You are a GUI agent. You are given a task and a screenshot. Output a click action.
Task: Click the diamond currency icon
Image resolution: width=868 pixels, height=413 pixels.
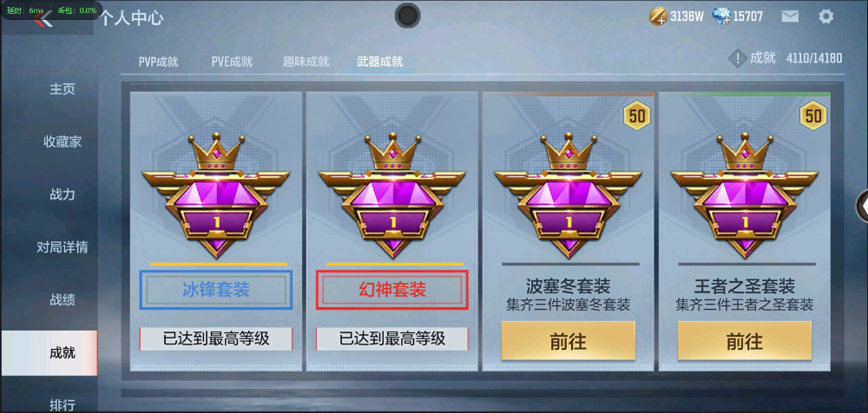(x=721, y=16)
